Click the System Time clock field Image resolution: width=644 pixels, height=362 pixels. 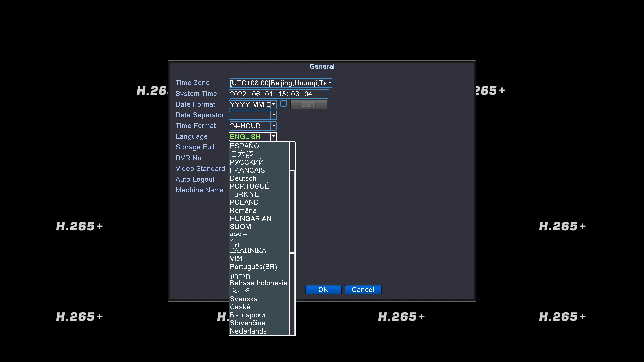pos(295,94)
